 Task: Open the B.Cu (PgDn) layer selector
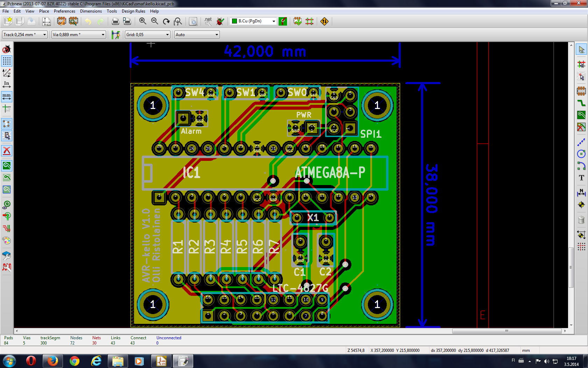coord(253,21)
